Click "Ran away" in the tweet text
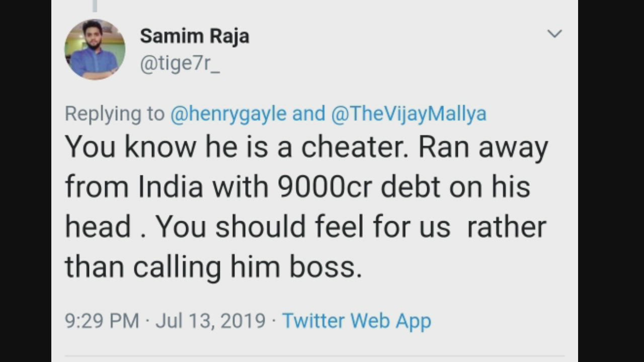Image resolution: width=644 pixels, height=362 pixels. pyautogui.click(x=483, y=147)
